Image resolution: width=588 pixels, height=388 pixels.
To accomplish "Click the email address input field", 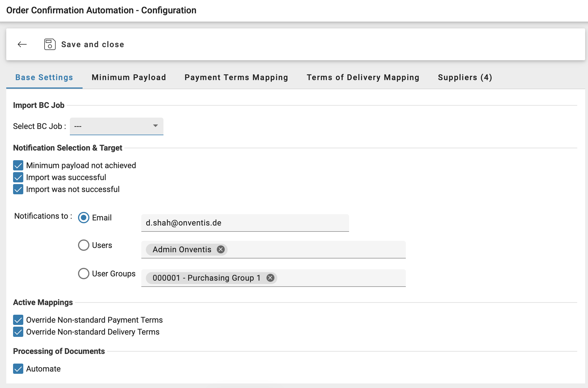I will (245, 223).
